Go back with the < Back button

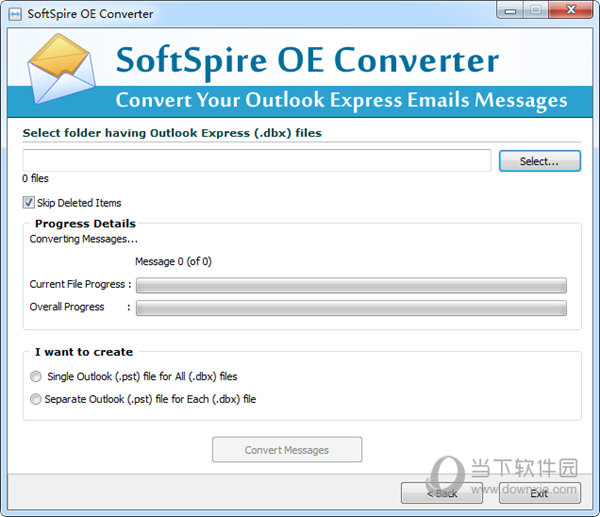click(442, 493)
